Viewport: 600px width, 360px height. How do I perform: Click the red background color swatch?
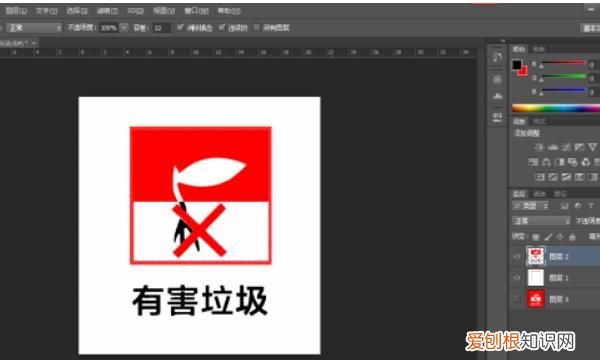[523, 72]
